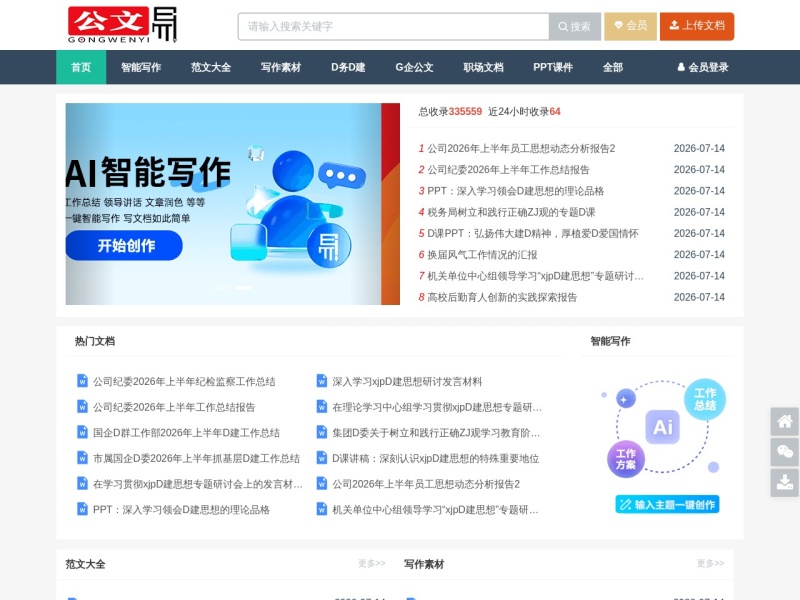The height and width of the screenshot is (600, 800).
Task: Click the 工作总结 bubble icon
Action: tap(705, 399)
